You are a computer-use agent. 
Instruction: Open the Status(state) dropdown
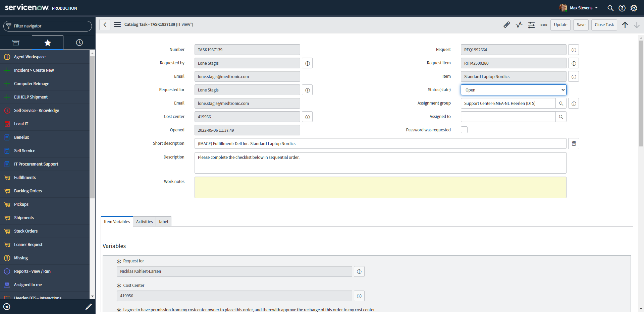[513, 90]
